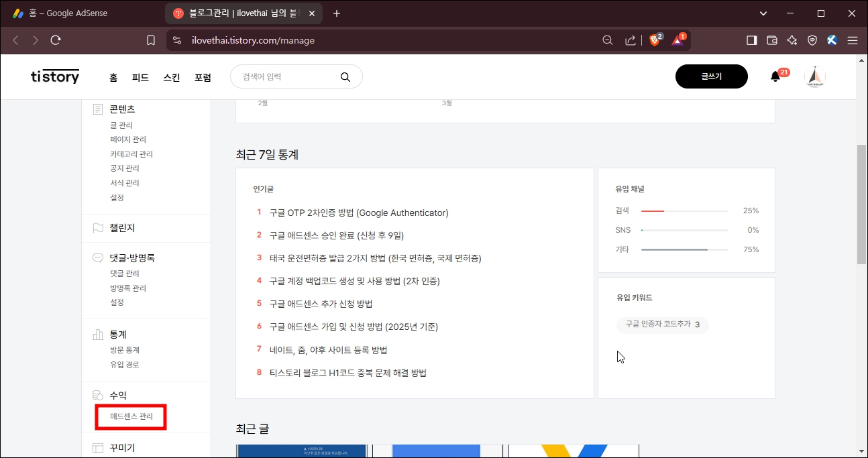Click the 글쓰기 button
The width and height of the screenshot is (868, 458).
(x=711, y=76)
